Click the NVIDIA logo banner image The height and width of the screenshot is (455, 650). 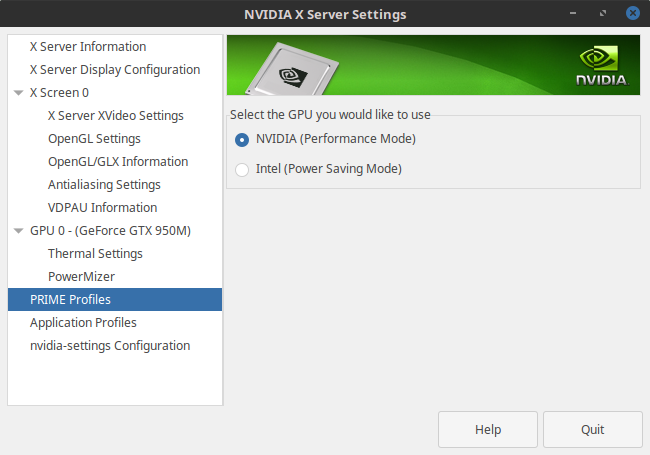433,65
